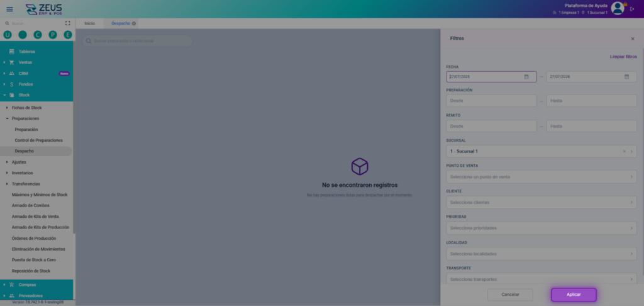Open the Cliente selection dropdown
Screen dimensions: 644x306
pos(541,202)
